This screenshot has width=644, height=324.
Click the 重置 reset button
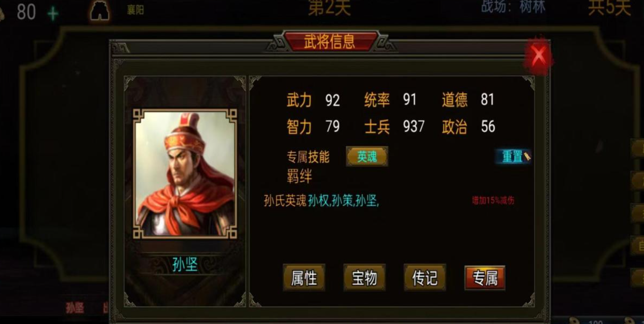pos(514,157)
